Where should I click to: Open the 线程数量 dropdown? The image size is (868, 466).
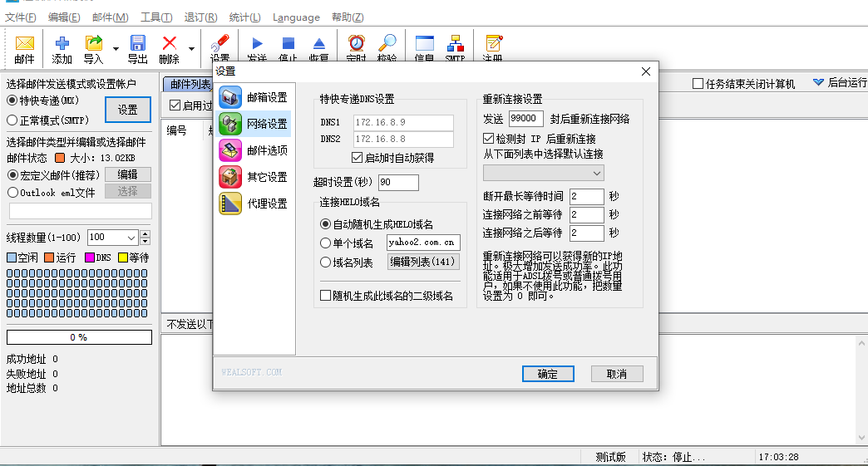click(x=131, y=238)
